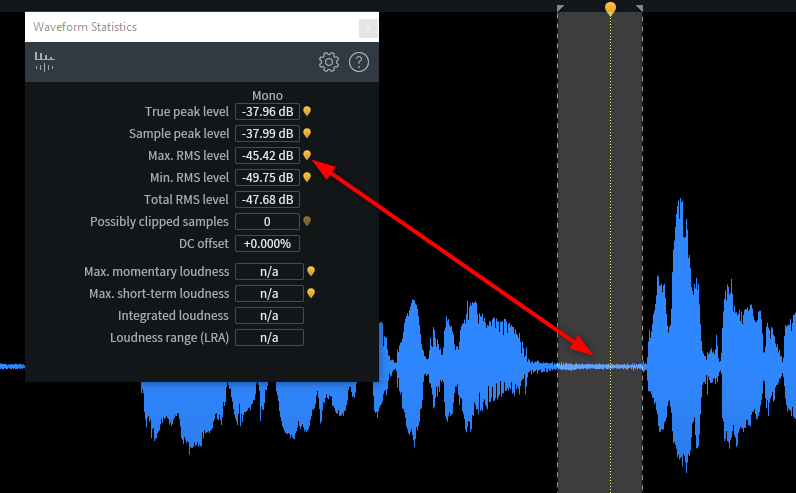Click marker beside Possibly clipped samples

click(308, 221)
